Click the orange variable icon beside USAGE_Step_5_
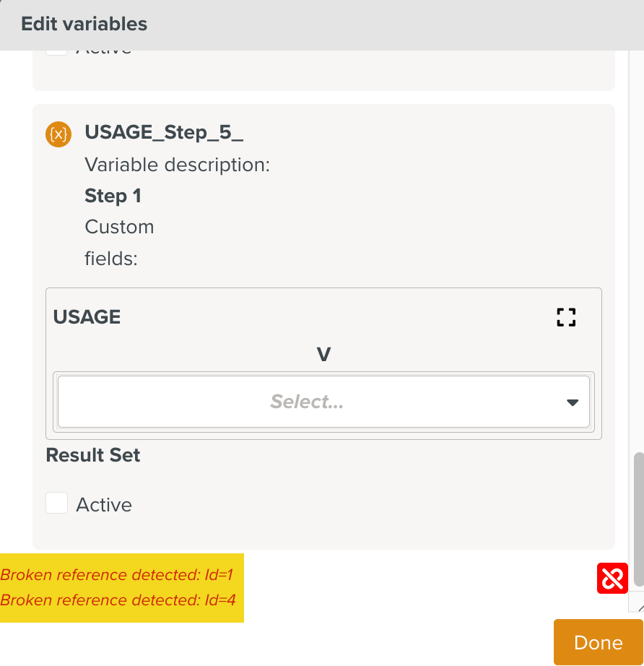This screenshot has width=644, height=666. 58,134
